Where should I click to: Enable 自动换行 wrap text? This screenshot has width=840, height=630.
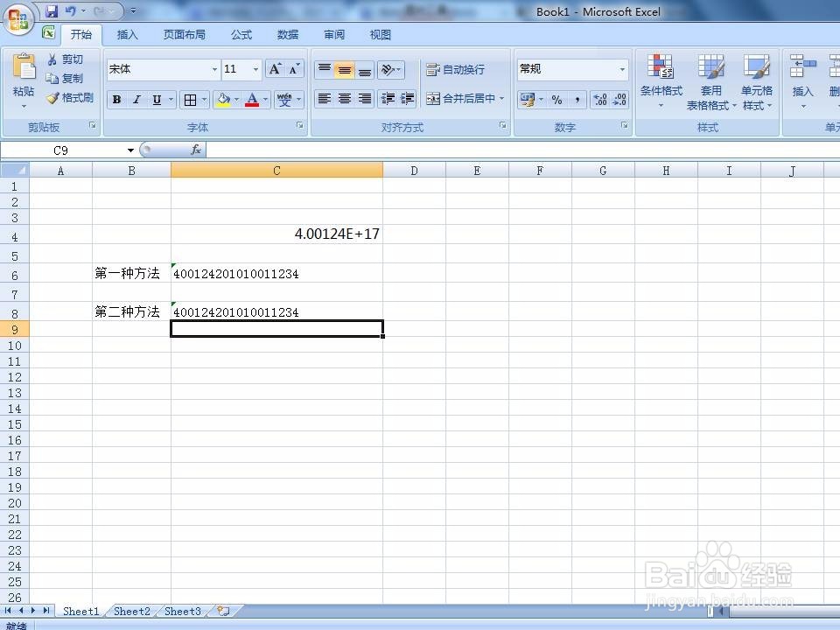click(x=456, y=70)
